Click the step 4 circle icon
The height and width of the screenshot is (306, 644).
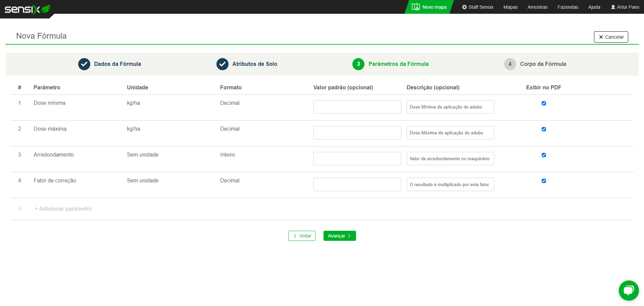(x=510, y=64)
